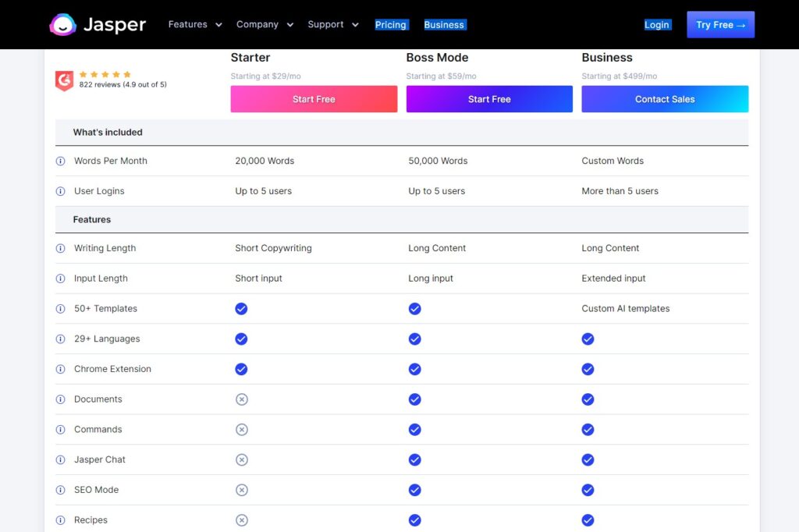Click the Starter X mark for Commands
Image resolution: width=799 pixels, height=532 pixels.
pos(242,430)
